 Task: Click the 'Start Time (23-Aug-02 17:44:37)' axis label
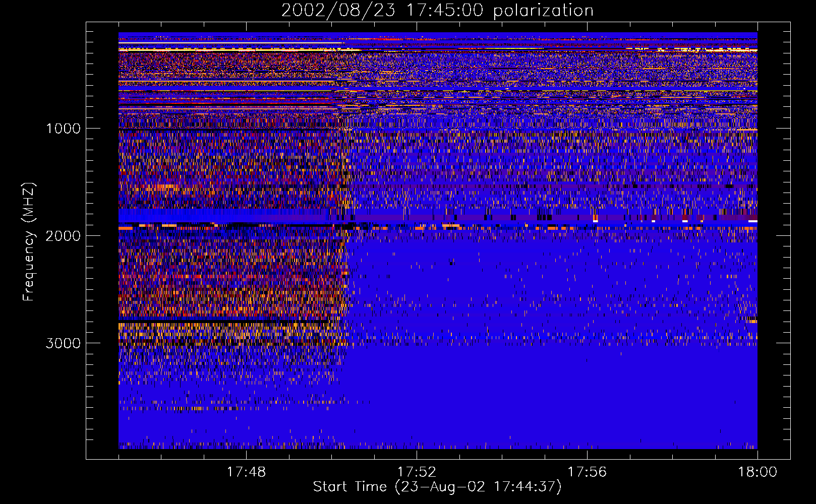(x=437, y=487)
